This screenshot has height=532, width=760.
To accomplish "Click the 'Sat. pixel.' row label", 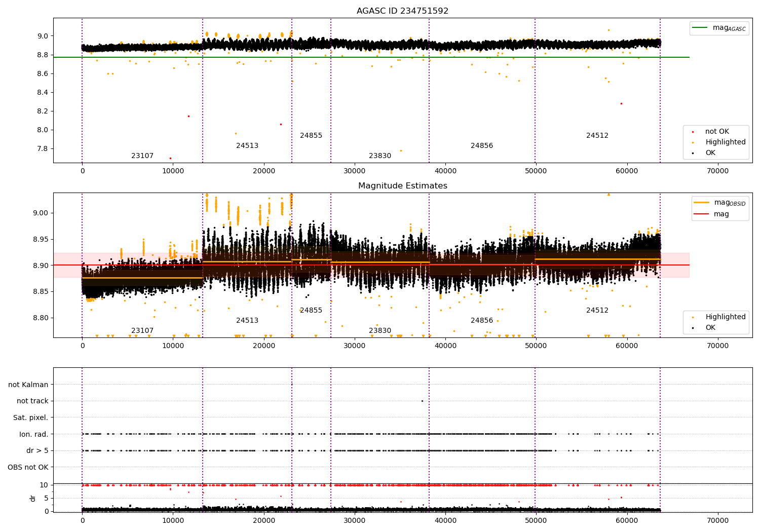I will coord(31,418).
